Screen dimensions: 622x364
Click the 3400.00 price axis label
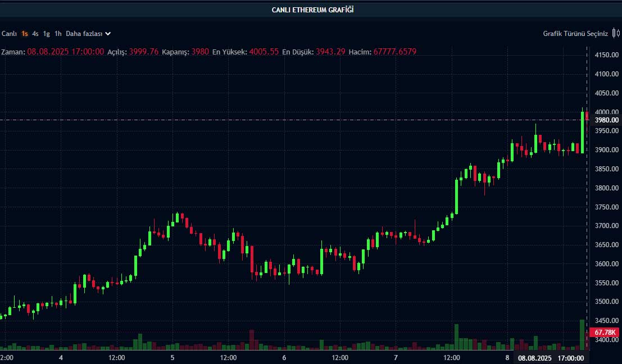[606, 340]
